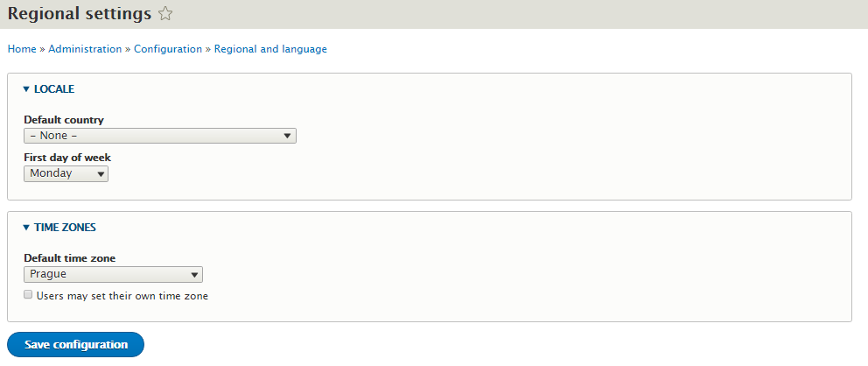This screenshot has height=366, width=868.
Task: Click the star shortcut icon beside Regional settings
Action: click(165, 14)
